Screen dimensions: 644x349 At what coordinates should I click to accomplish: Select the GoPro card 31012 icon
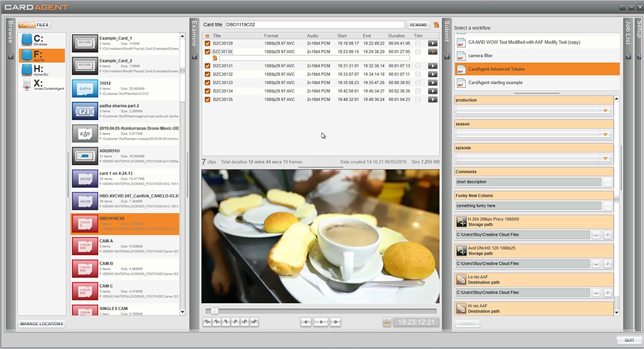[x=84, y=87]
